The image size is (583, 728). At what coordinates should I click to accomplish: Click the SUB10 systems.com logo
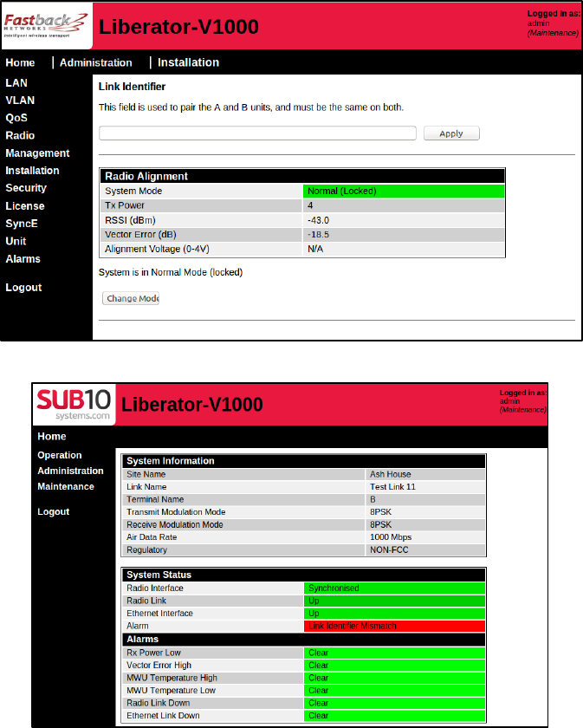click(74, 405)
